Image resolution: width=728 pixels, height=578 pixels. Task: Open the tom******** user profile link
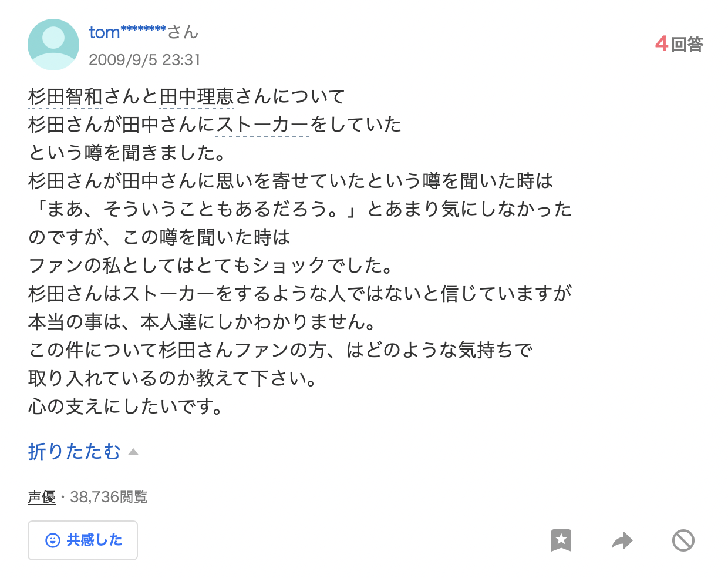(x=127, y=32)
